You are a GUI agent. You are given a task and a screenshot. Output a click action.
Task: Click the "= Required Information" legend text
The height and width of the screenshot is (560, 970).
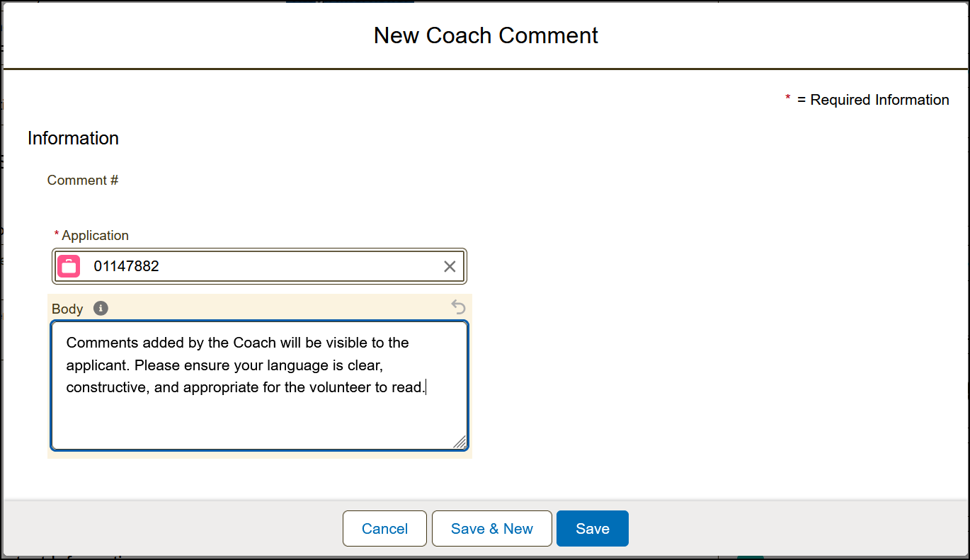[873, 100]
